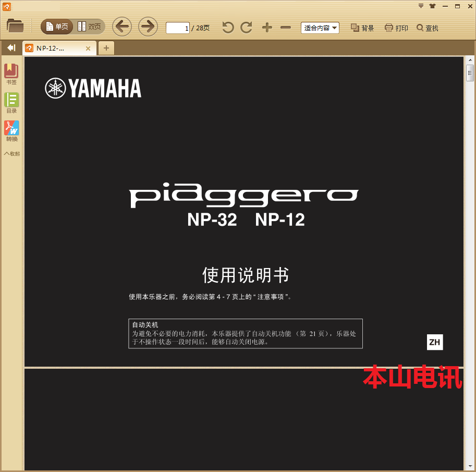Screen dimensions: 476x472
Task: Click the "NP-32" model text
Action: coord(212,220)
